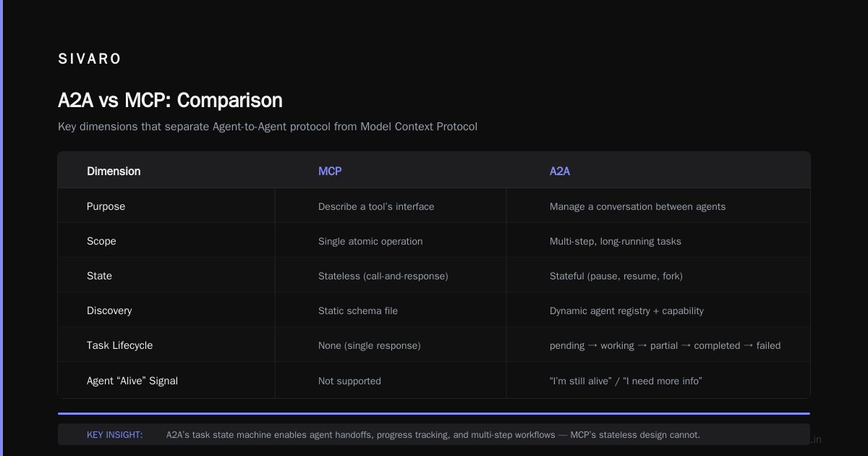Select the "Static schema file" cell

(x=358, y=311)
